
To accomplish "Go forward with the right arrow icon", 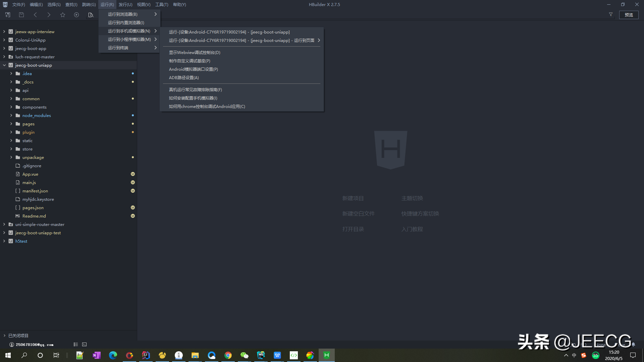I will click(49, 15).
